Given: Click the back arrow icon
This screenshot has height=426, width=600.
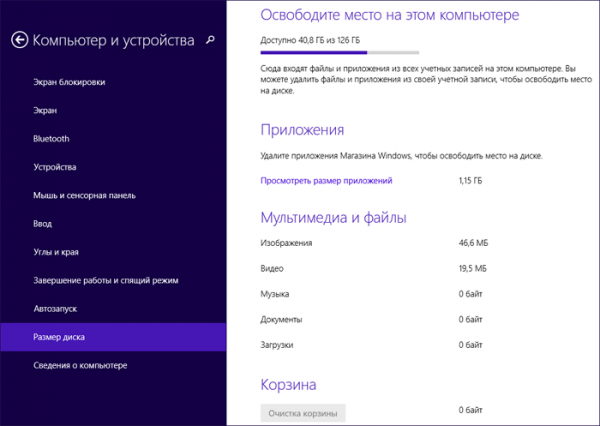Looking at the screenshot, I should pos(19,41).
